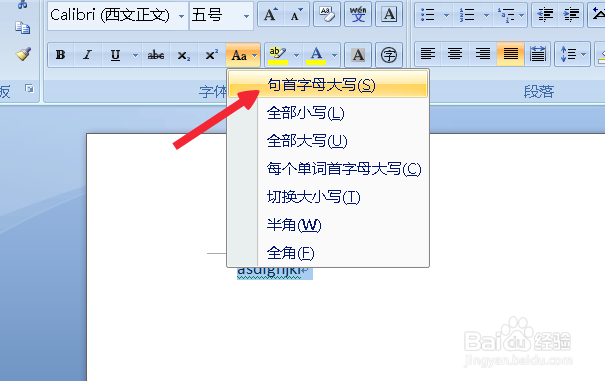
Task: Toggle bold formatting
Action: [61, 55]
